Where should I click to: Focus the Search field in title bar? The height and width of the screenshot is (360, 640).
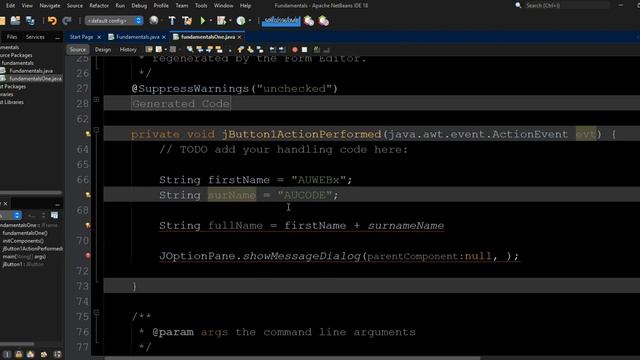[x=567, y=5]
